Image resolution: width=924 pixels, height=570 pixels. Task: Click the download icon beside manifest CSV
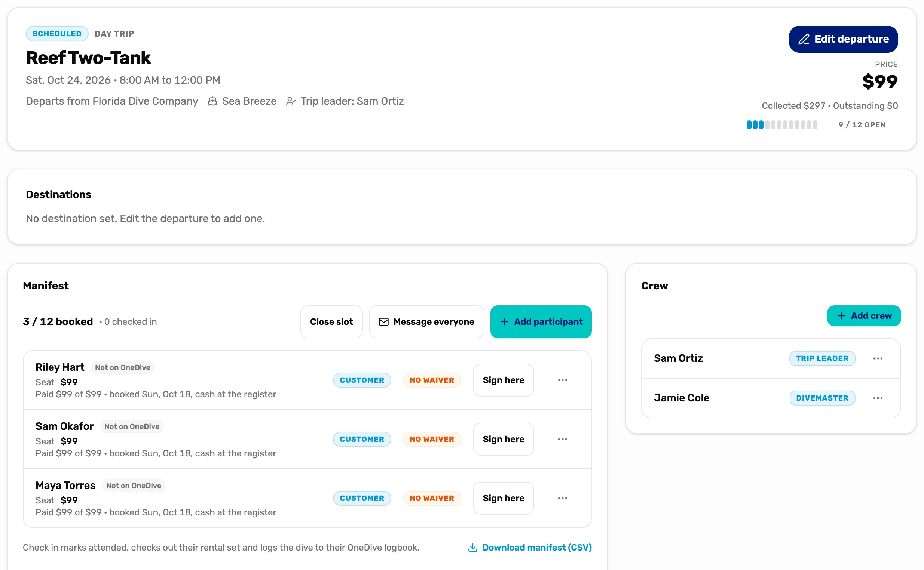(x=472, y=548)
